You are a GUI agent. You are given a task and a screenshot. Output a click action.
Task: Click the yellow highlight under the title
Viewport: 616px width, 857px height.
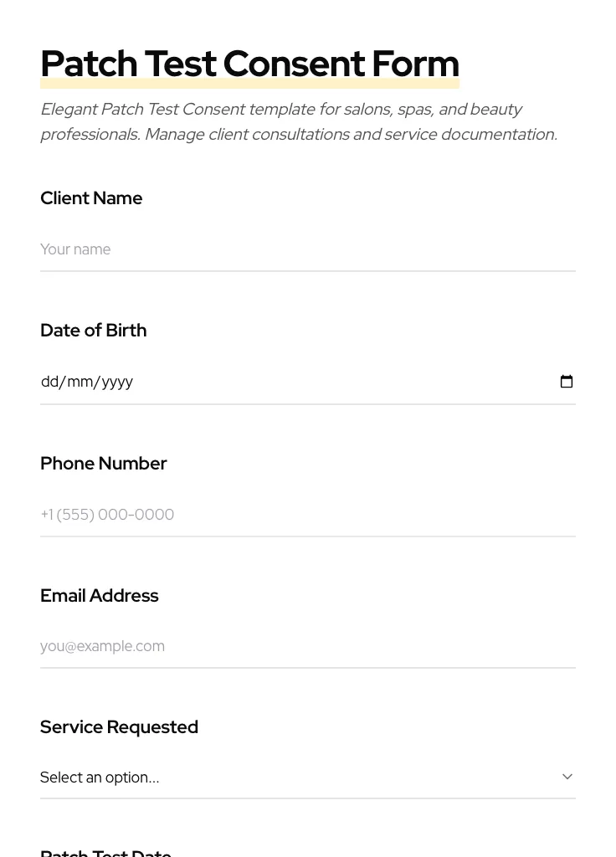coord(249,85)
